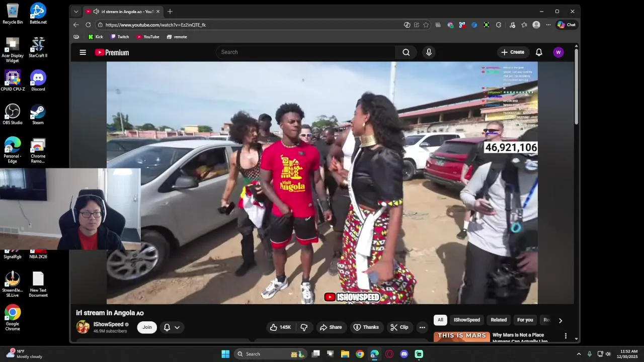Open the remote bookmark

point(177,37)
